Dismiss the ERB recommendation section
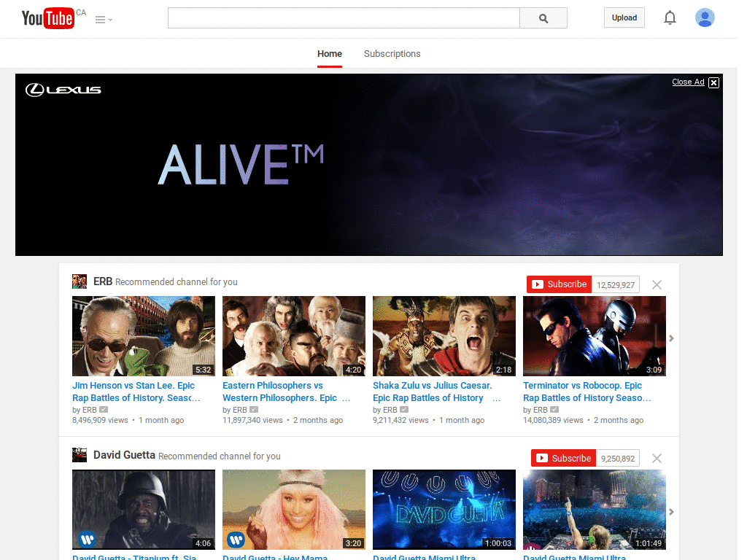 (x=657, y=285)
